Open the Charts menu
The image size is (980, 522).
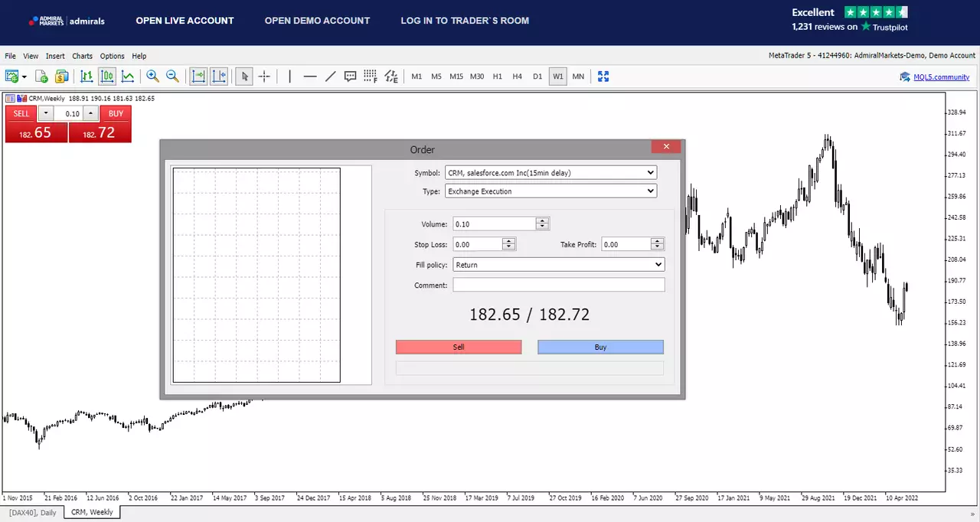tap(82, 56)
